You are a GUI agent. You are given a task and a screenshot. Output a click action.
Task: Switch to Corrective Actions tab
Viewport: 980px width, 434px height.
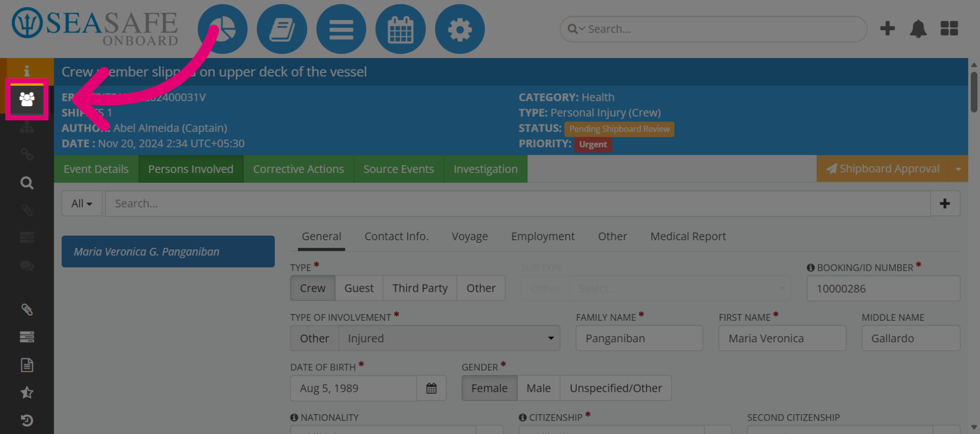coord(299,169)
